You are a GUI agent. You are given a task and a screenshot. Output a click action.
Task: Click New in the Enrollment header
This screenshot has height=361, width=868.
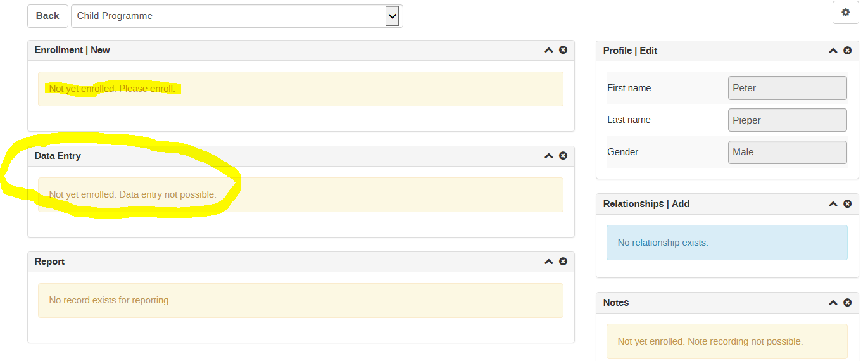(x=100, y=50)
